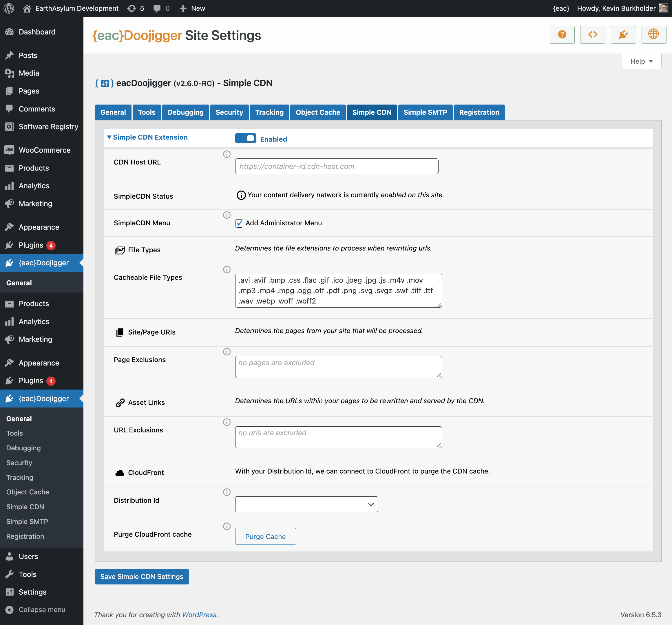Click the Purge Cache button
The width and height of the screenshot is (672, 625).
265,536
